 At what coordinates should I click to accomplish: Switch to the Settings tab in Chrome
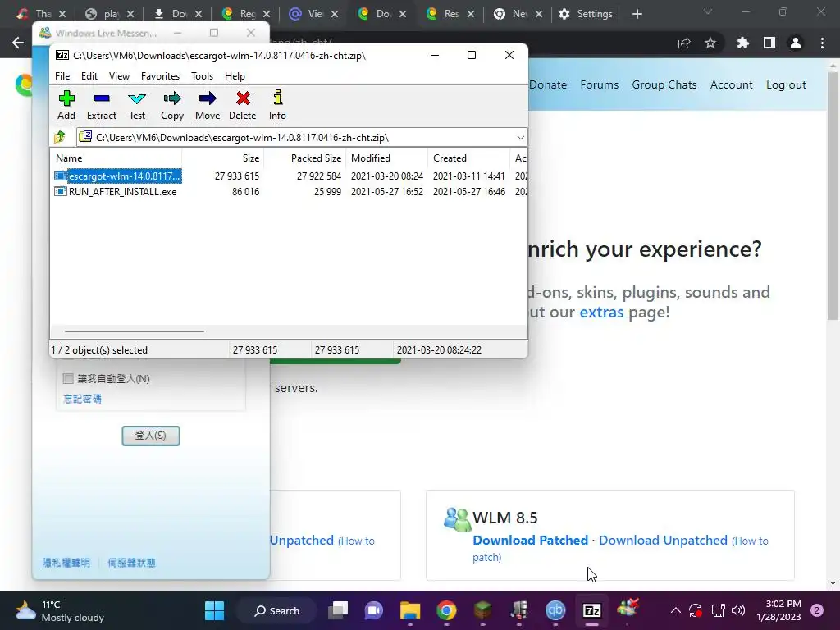tap(586, 14)
